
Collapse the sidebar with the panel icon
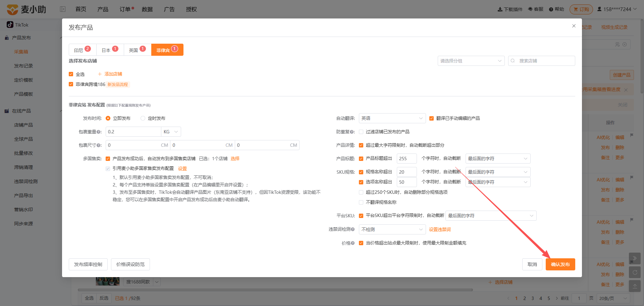tap(63, 9)
